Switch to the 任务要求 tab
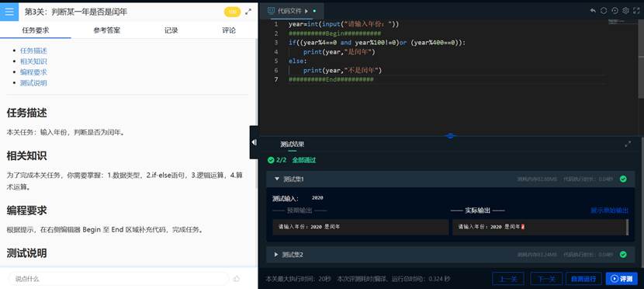Image resolution: width=644 pixels, height=289 pixels. point(36,30)
